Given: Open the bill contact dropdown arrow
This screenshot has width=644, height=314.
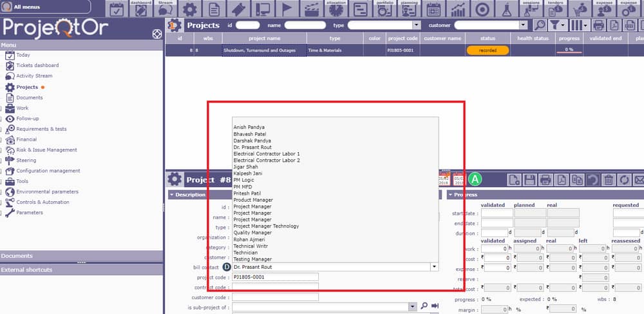Looking at the screenshot, I should pyautogui.click(x=434, y=267).
